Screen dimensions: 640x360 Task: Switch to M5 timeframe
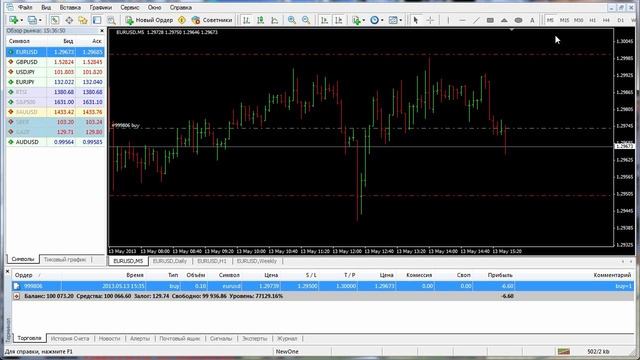[550, 20]
